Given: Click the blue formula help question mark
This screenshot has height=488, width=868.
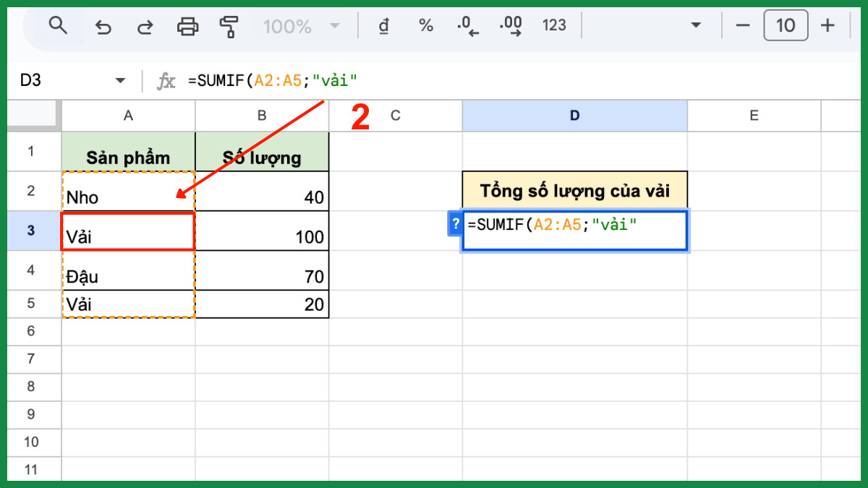Looking at the screenshot, I should click(x=455, y=225).
